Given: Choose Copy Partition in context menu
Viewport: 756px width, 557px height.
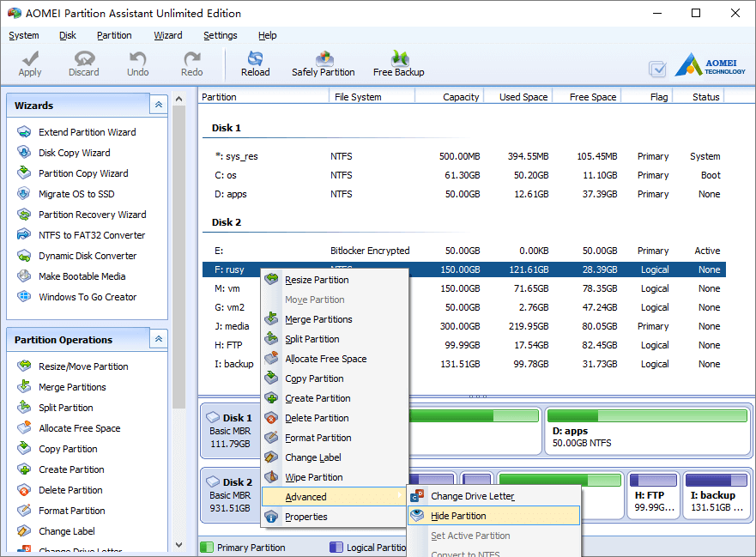Looking at the screenshot, I should pos(334,378).
